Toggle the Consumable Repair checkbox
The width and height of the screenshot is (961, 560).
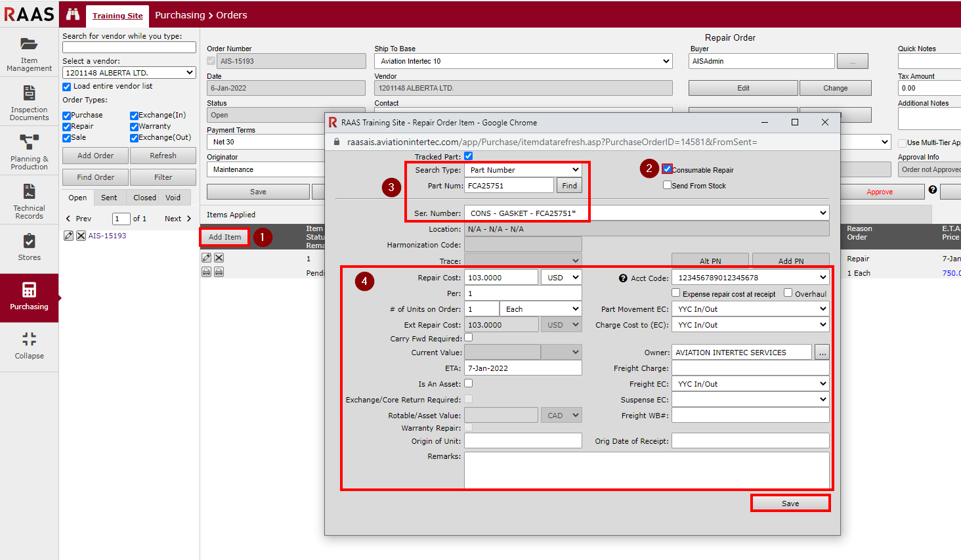[x=667, y=169]
